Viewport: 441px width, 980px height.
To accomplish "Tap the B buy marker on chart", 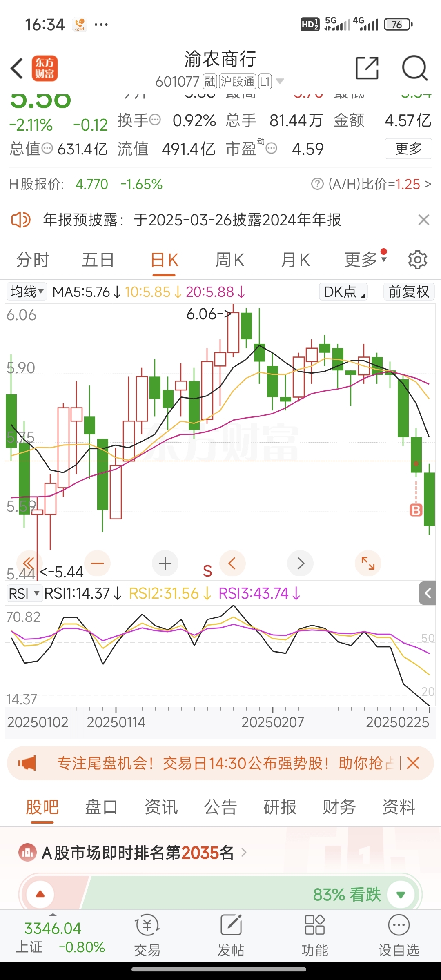I will click(416, 510).
